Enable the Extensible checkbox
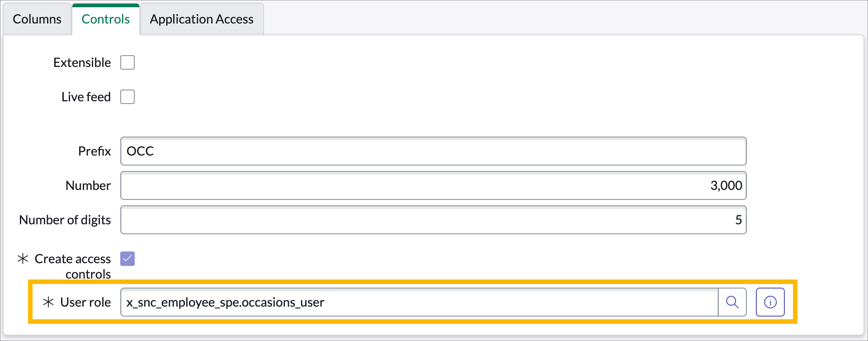The height and width of the screenshot is (341, 868). (x=127, y=62)
